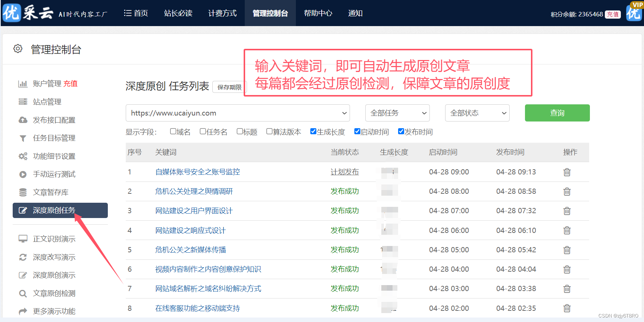
Task: Open the 通知 nav item
Action: tap(355, 13)
